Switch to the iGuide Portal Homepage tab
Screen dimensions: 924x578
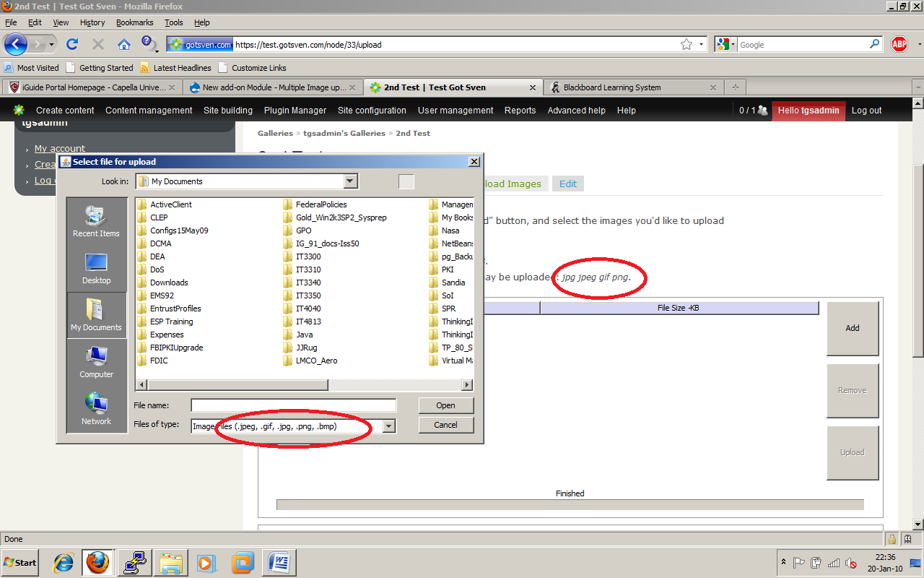tap(92, 87)
